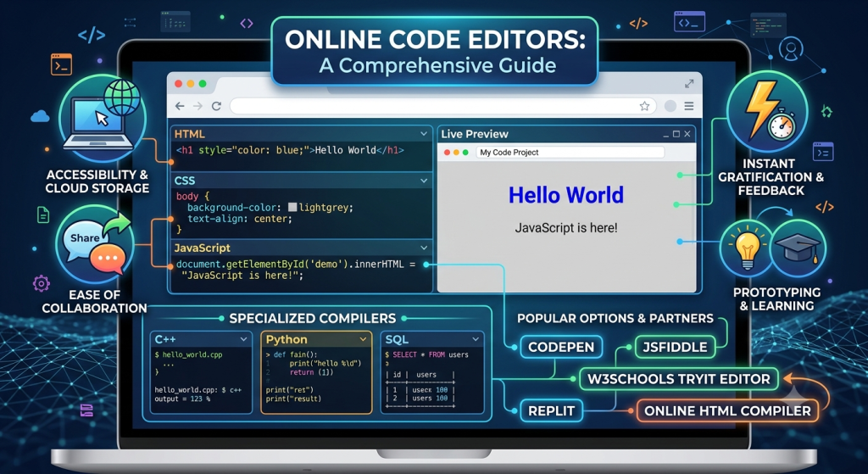Click the Accessibility & Cloud Storage laptop icon
Screen dimensions: 868x474
click(x=103, y=119)
